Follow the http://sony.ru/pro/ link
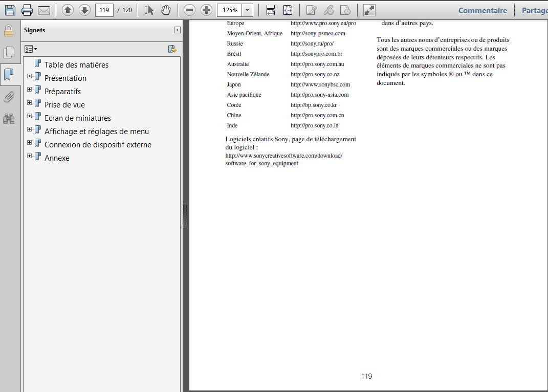 [x=312, y=43]
